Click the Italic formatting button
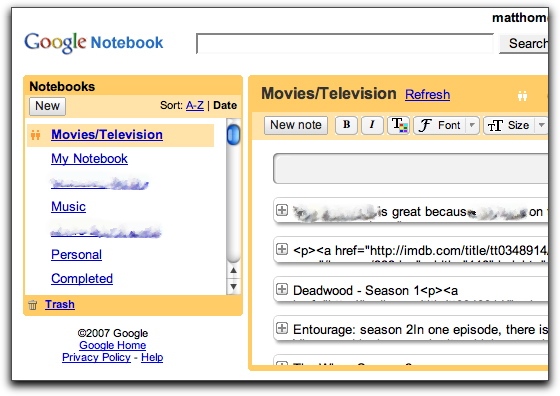 (x=372, y=125)
